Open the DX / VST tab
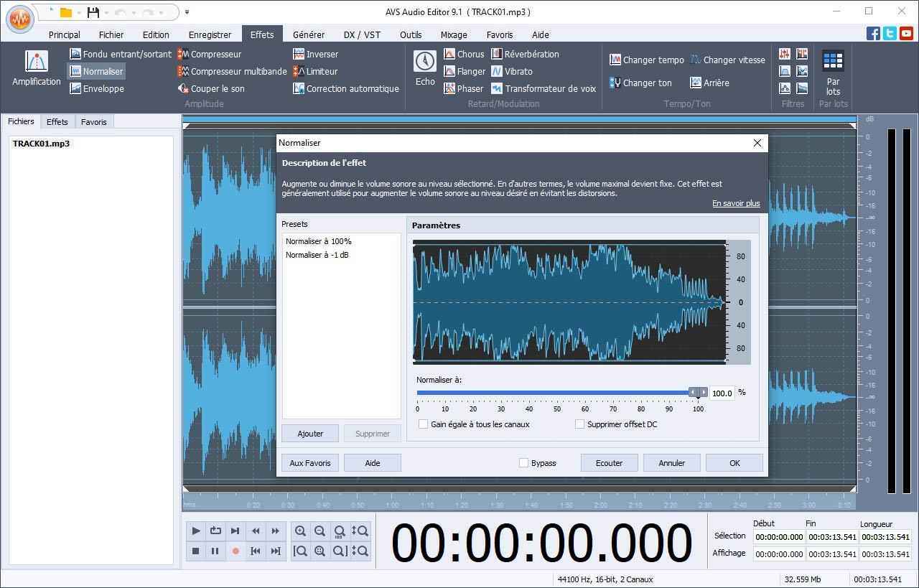Image resolution: width=919 pixels, height=588 pixels. coord(362,34)
